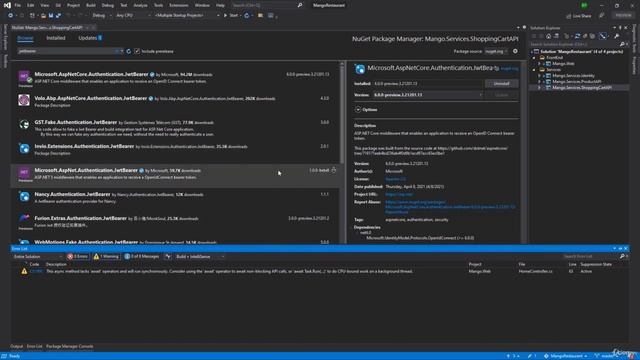
Task: Open the Project URL link
Action: [399, 194]
